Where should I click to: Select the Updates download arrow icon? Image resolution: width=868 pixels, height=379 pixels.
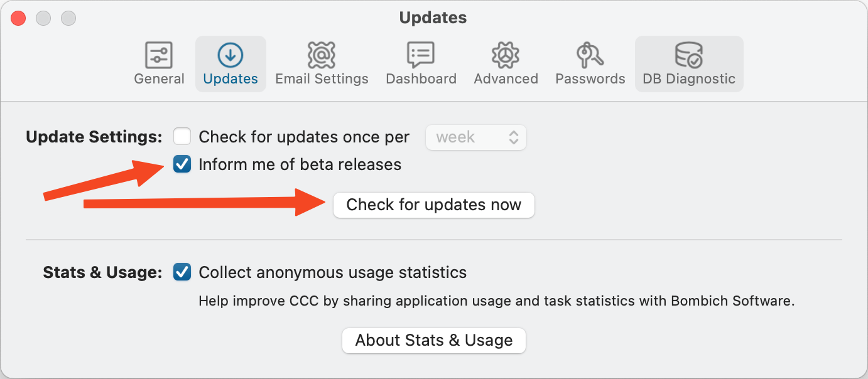(231, 55)
